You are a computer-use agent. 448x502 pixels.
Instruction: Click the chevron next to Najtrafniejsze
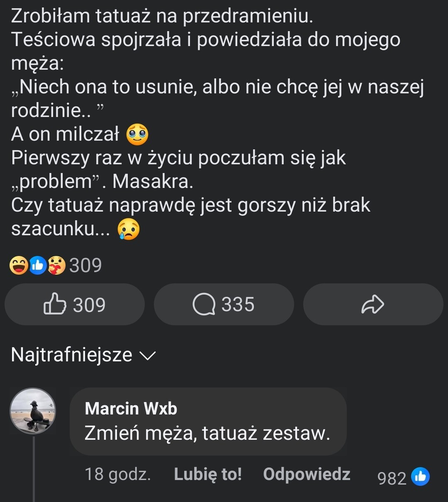(147, 356)
